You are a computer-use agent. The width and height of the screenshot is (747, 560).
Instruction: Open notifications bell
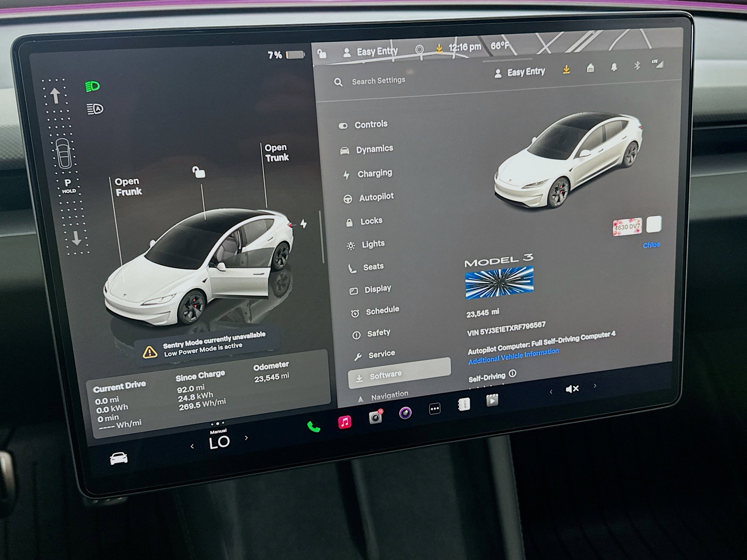(614, 67)
